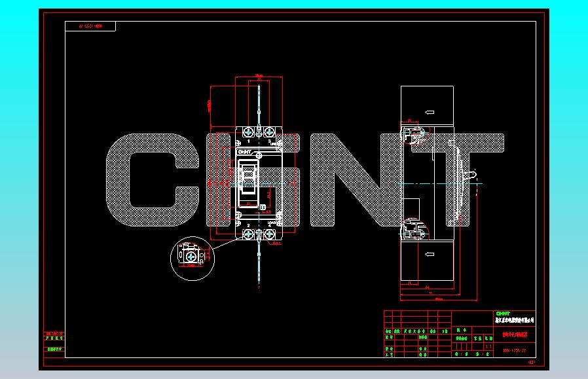588x379 pixels.
Task: Pick the screw inside the detail circle
Action: (x=191, y=257)
